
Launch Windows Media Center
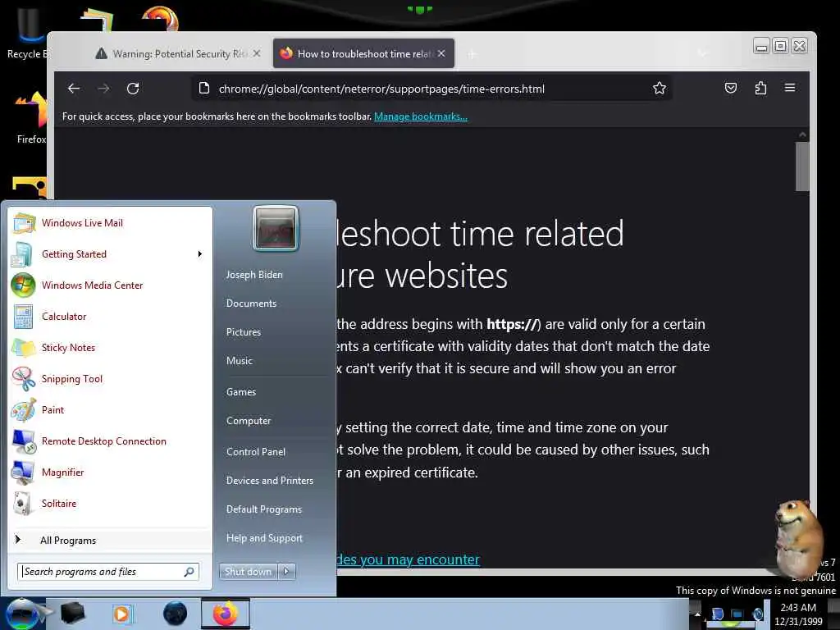(110, 285)
